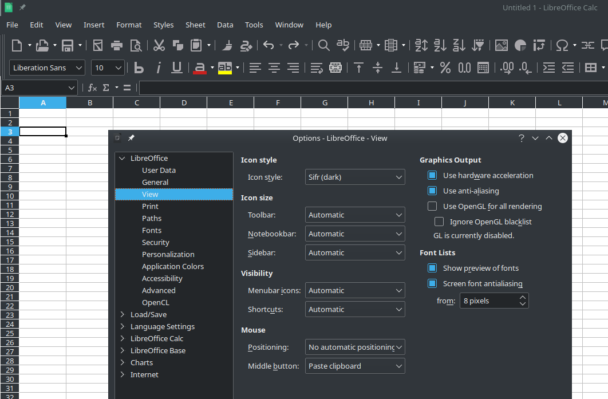Open the File menu
This screenshot has height=399, width=608.
pyautogui.click(x=12, y=25)
